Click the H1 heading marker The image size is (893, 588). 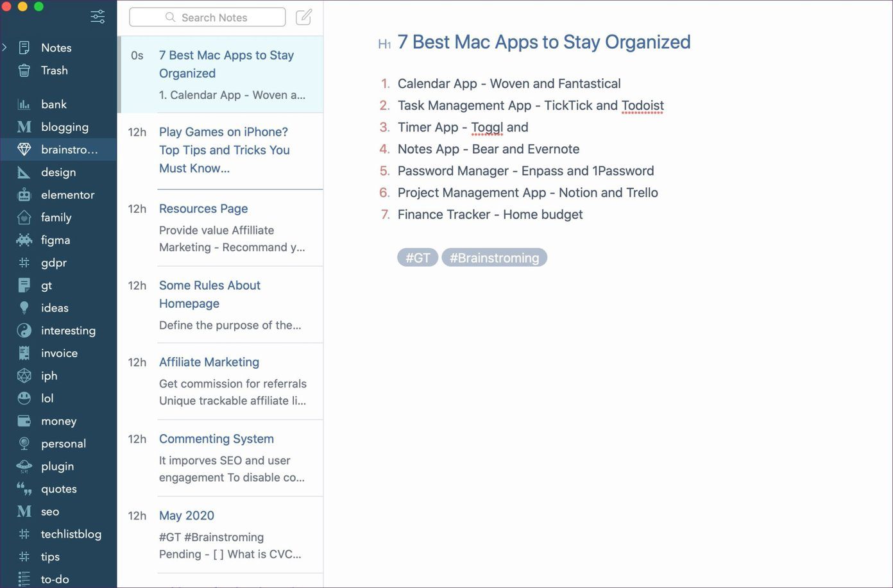[x=384, y=44]
